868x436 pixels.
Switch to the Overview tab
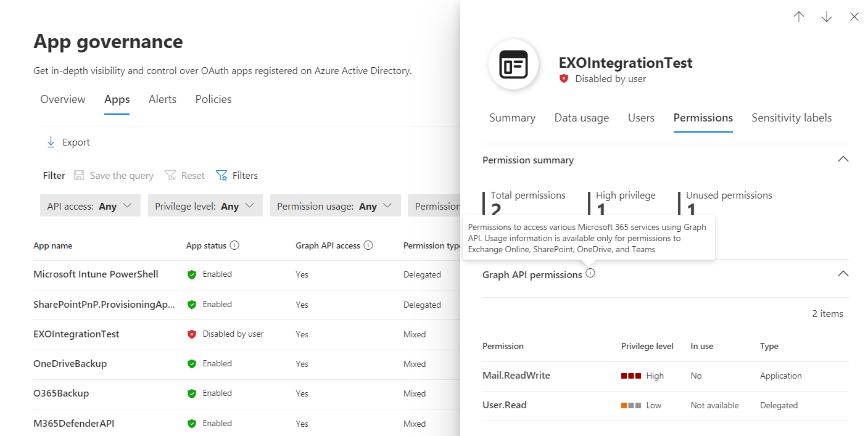(63, 99)
